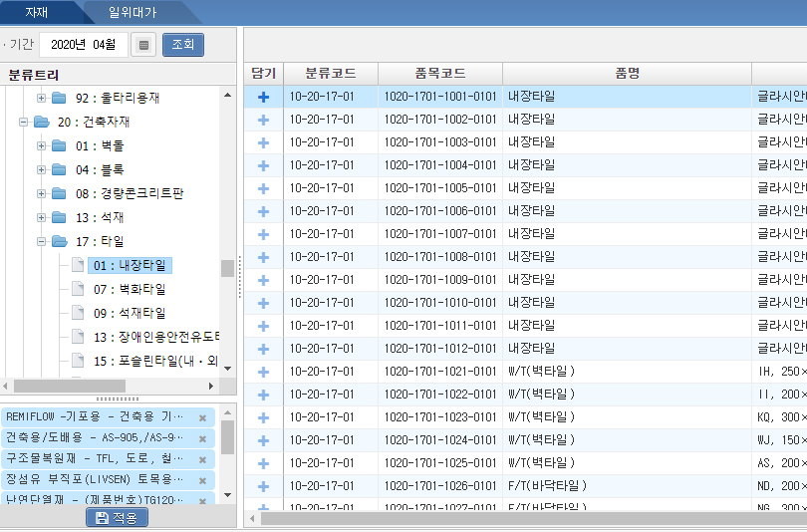Remove the REMIFLOW -기포용 selected item
This screenshot has width=807, height=532.
point(203,417)
